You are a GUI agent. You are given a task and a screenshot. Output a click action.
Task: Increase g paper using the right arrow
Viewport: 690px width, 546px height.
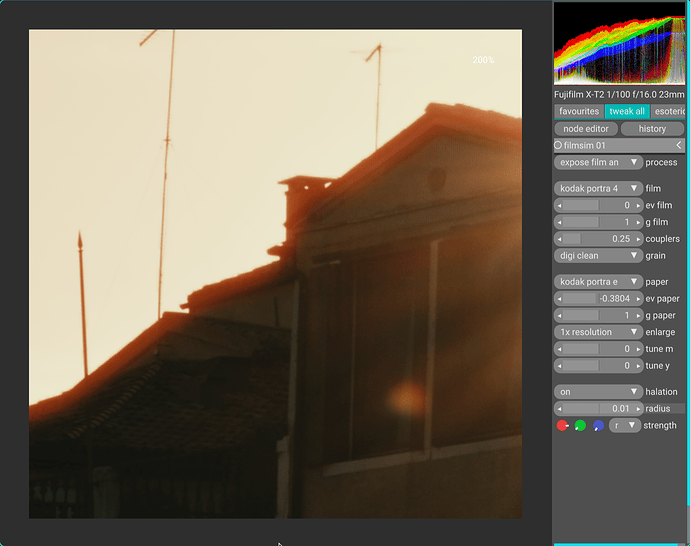tap(638, 315)
